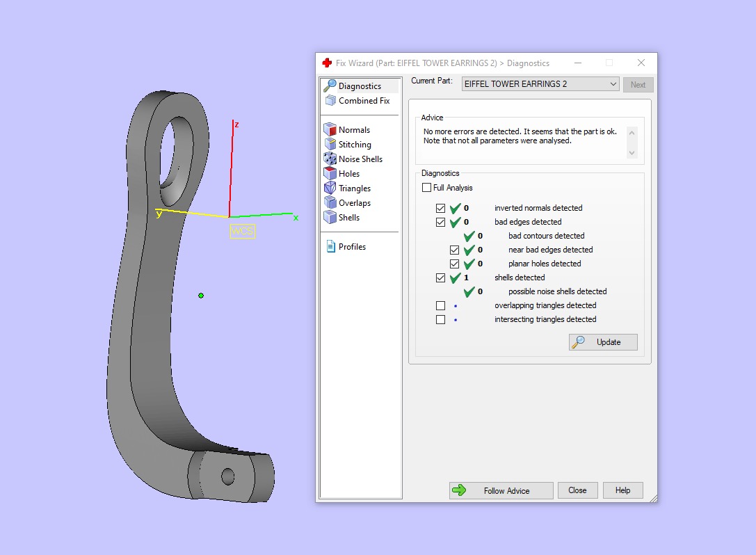Uncheck bad edges detected checkbox
The height and width of the screenshot is (555, 756).
coord(440,223)
